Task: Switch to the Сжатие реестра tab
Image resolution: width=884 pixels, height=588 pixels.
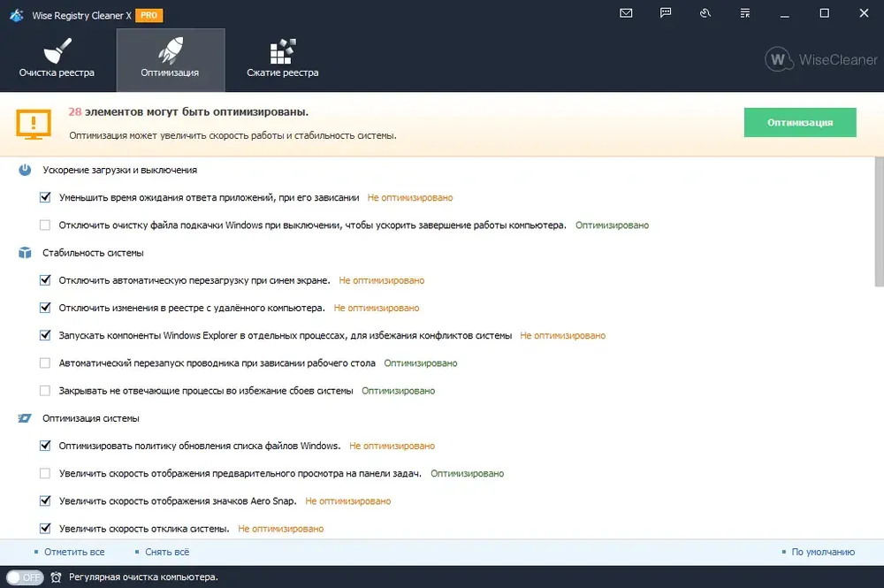Action: point(283,60)
